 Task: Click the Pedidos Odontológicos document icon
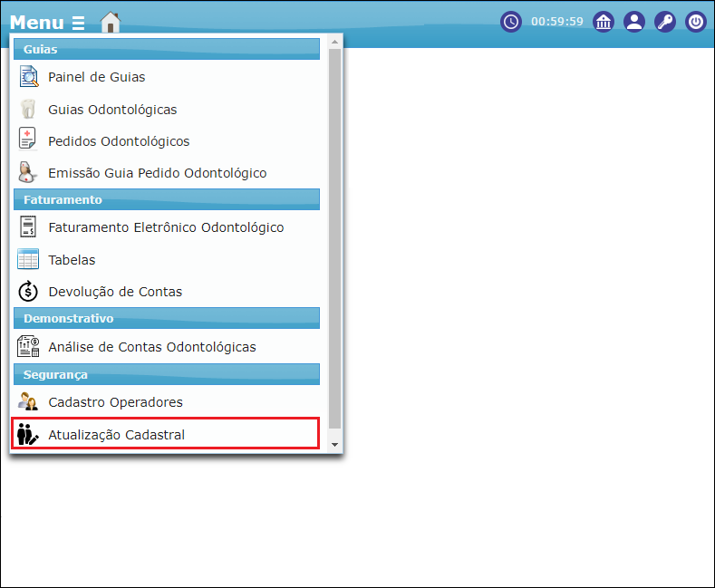click(27, 139)
